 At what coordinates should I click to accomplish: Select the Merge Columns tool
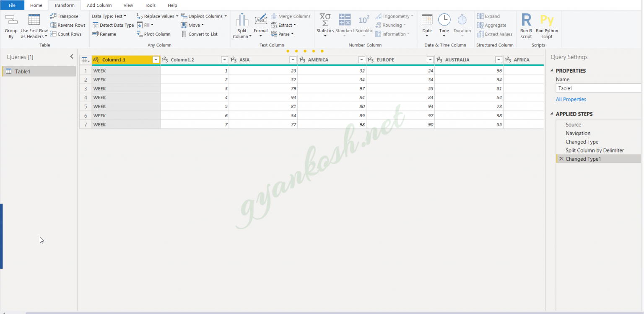pos(291,16)
